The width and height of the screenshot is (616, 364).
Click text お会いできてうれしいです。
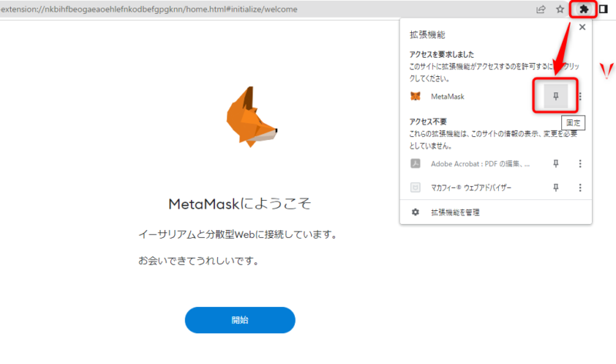(199, 261)
